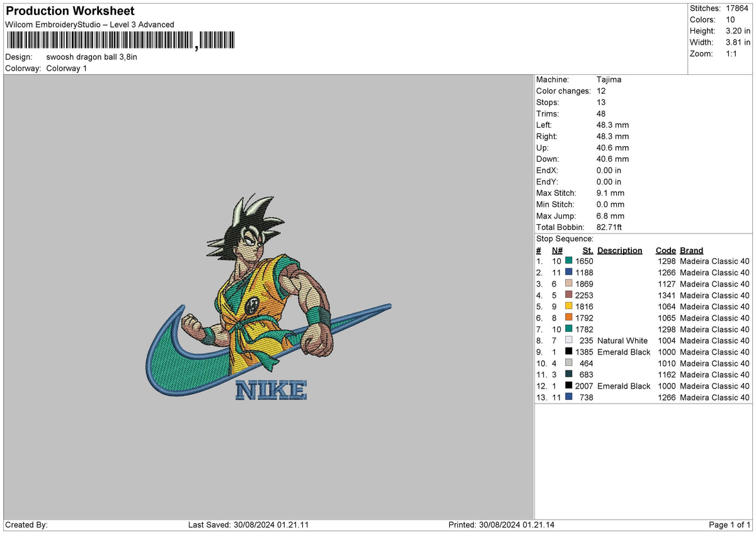Click the 'N#' column header
Screen dimensions: 756x534
point(557,250)
